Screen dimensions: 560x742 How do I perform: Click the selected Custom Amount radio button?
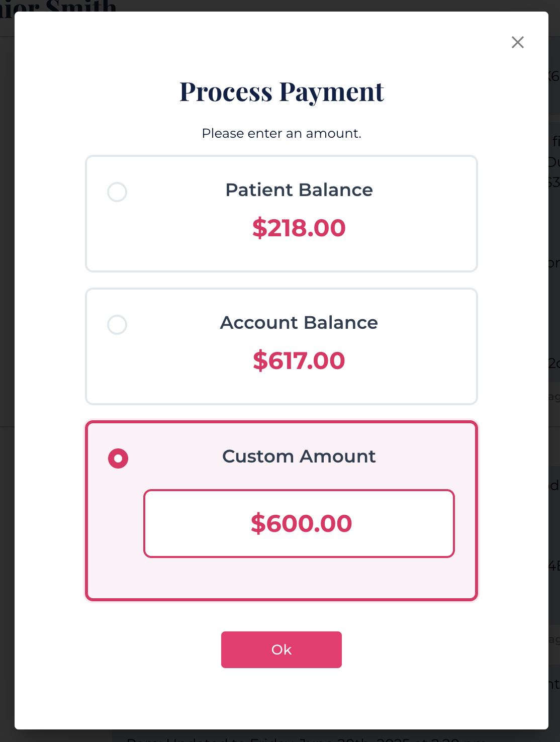click(118, 458)
